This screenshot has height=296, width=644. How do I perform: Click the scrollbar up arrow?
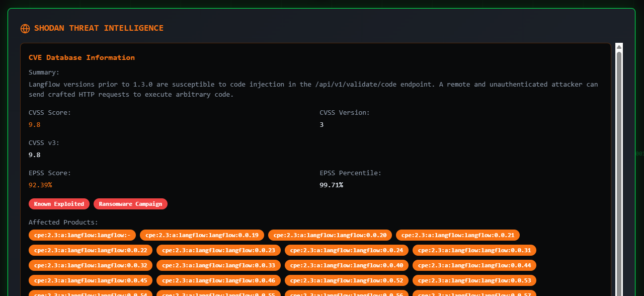[x=619, y=47]
